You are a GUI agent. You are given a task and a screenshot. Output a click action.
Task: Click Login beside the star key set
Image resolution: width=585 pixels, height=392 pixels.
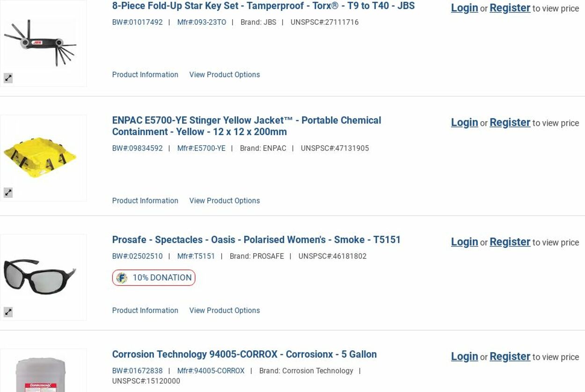[x=464, y=8]
